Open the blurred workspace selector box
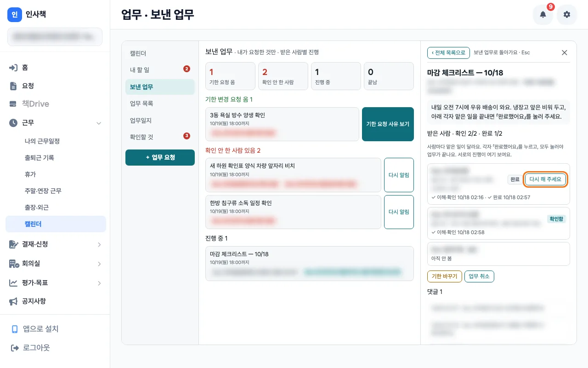Screen dimensions: 588x368 [x=55, y=37]
